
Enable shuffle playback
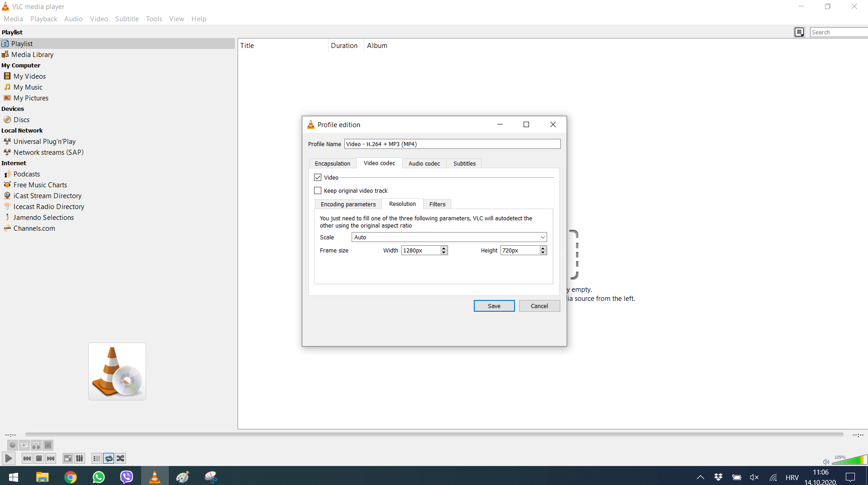[120, 458]
